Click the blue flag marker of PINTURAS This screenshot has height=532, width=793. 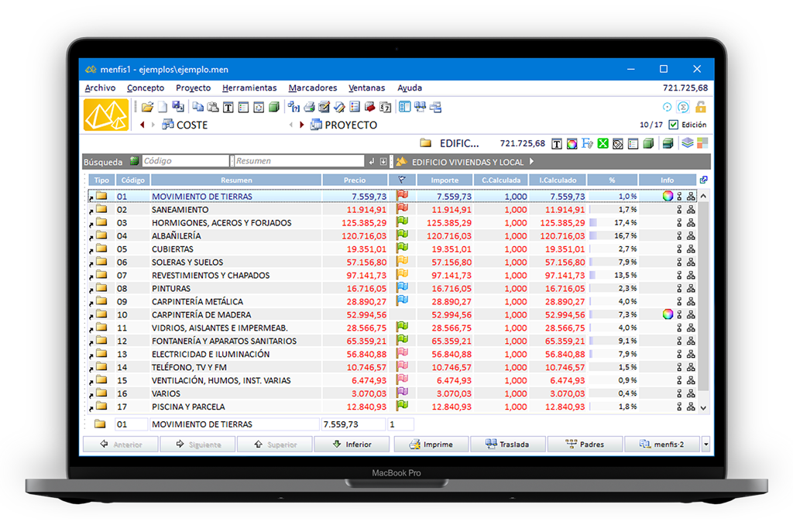[402, 287]
